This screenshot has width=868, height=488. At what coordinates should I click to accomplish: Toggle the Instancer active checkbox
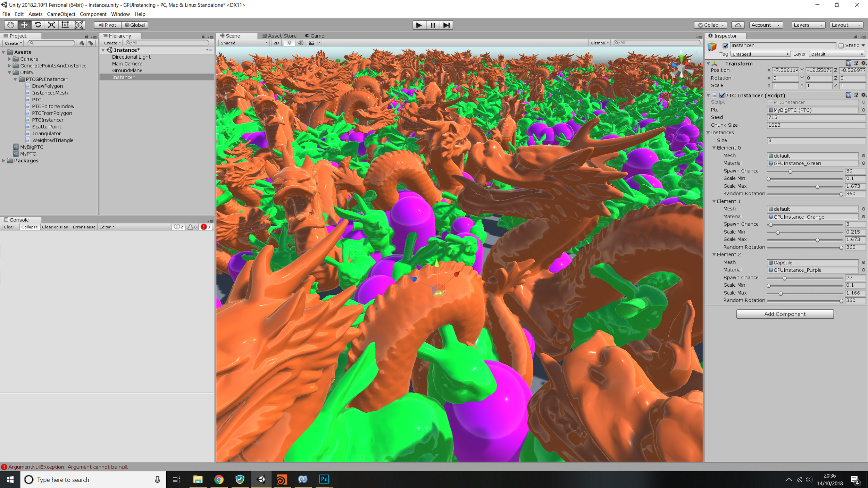(x=725, y=45)
